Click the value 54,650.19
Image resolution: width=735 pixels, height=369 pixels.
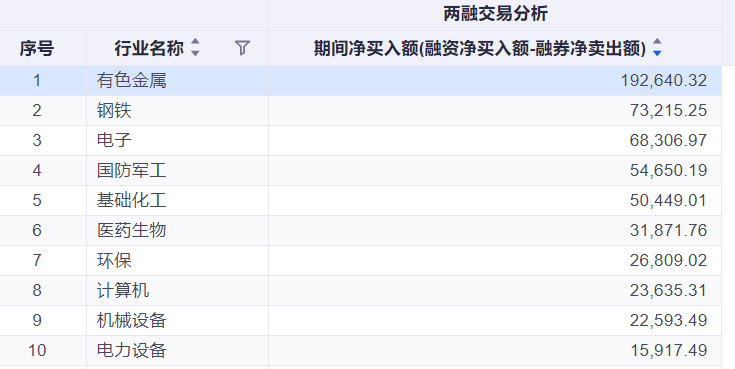668,171
